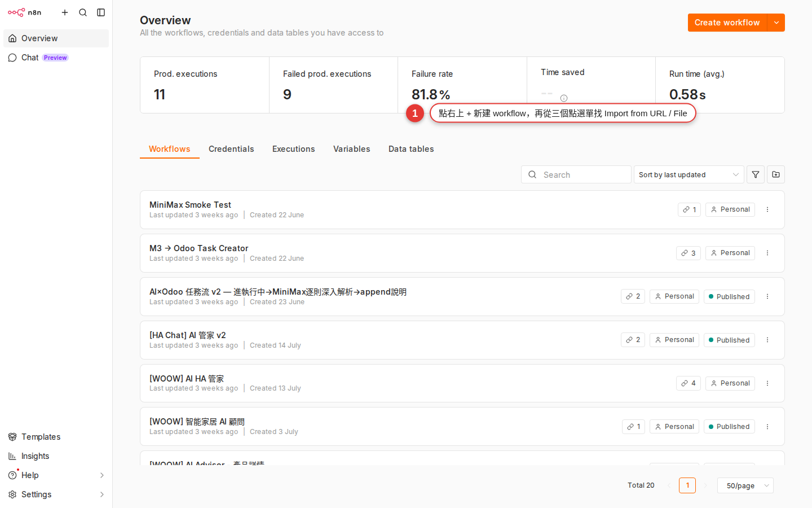Collapse sidebar with the panel toggle icon
This screenshot has height=508, width=812.
[x=101, y=12]
